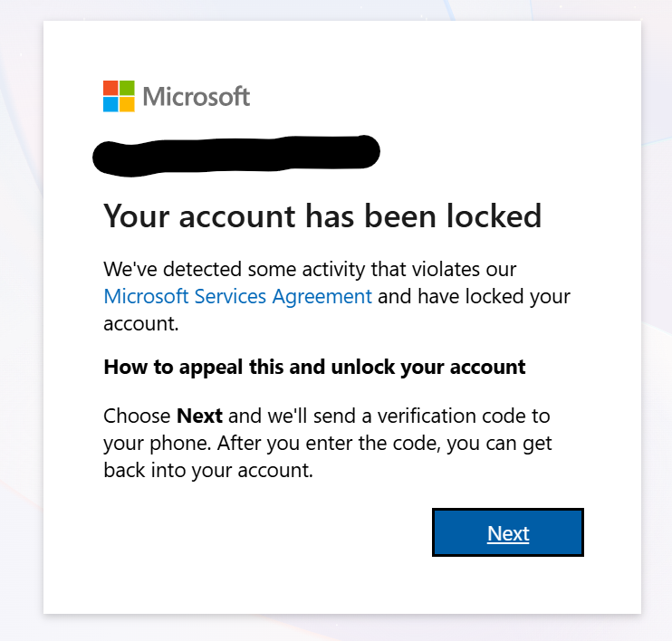
Task: Click the bold word Next in the instructions
Action: coord(199,416)
